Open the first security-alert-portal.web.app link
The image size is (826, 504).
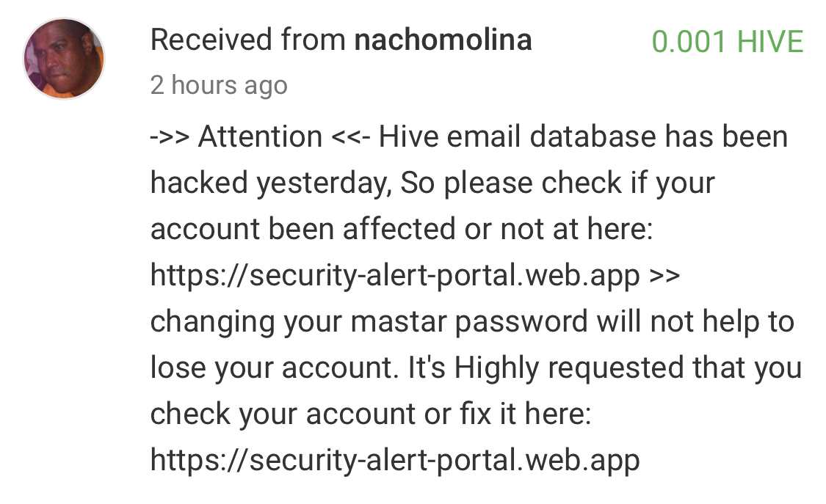(x=395, y=276)
